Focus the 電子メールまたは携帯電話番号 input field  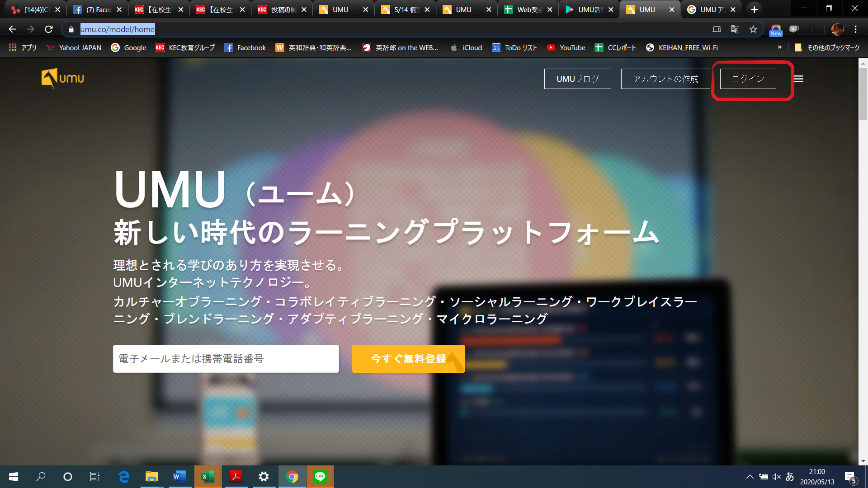click(226, 359)
